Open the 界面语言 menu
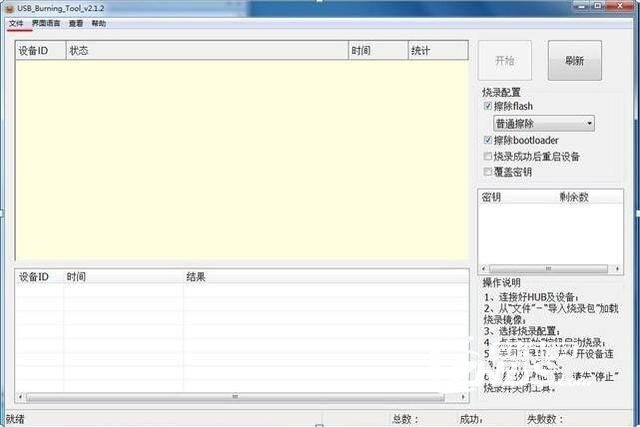 tap(46, 23)
